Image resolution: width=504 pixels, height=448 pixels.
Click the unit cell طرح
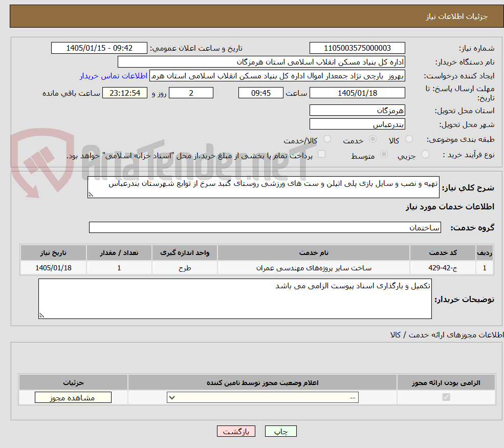(x=185, y=268)
